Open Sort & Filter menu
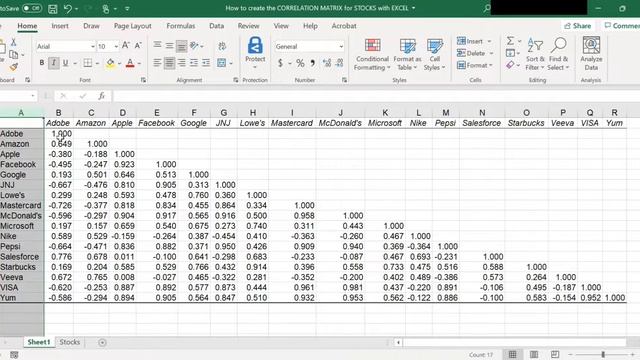Screen dimensions: 640x360 [x=535, y=54]
